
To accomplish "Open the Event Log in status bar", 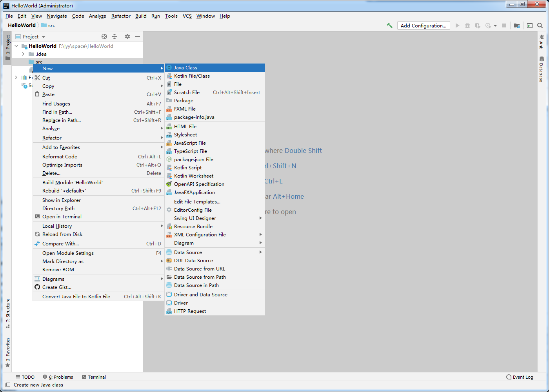I will pyautogui.click(x=520, y=377).
